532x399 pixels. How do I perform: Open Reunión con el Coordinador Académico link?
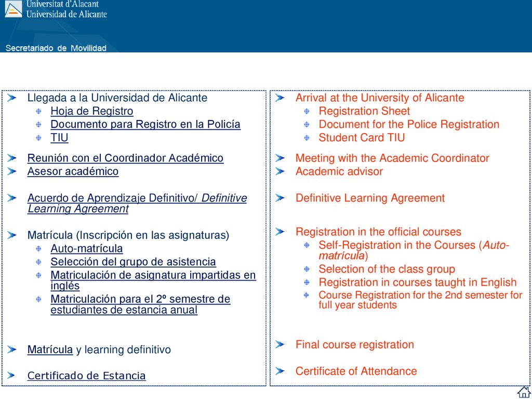125,158
